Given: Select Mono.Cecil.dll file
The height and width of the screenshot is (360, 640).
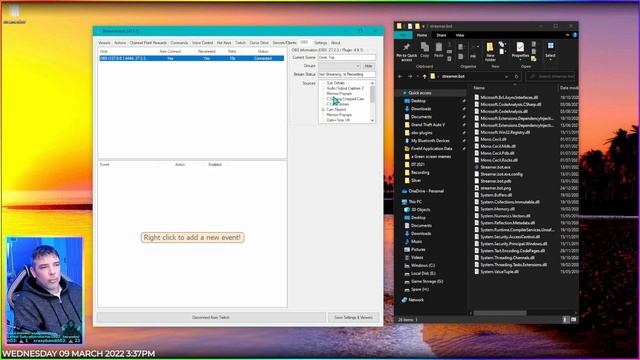Looking at the screenshot, I should 492,139.
